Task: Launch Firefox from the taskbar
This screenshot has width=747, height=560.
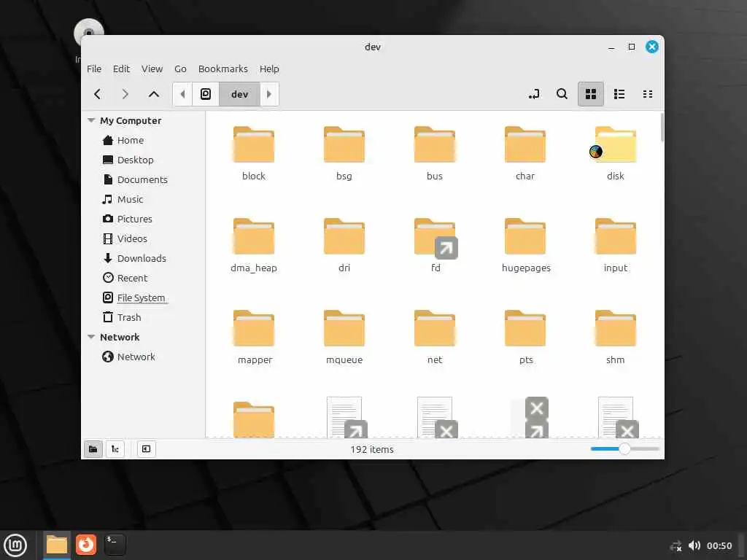Action: tap(86, 545)
